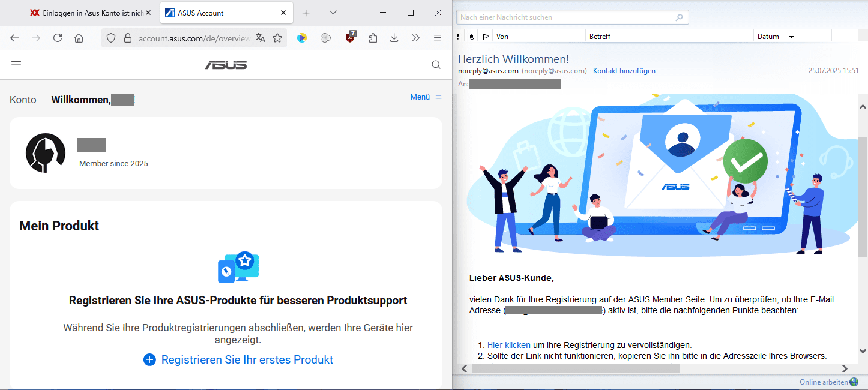This screenshot has width=868, height=390.
Task: Show site security padlock info
Action: point(127,38)
